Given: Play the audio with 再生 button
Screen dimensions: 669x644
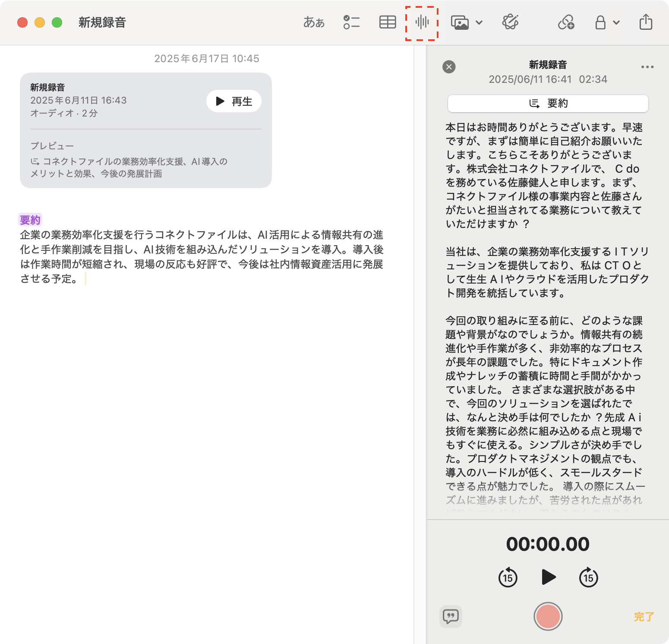Looking at the screenshot, I should [234, 101].
